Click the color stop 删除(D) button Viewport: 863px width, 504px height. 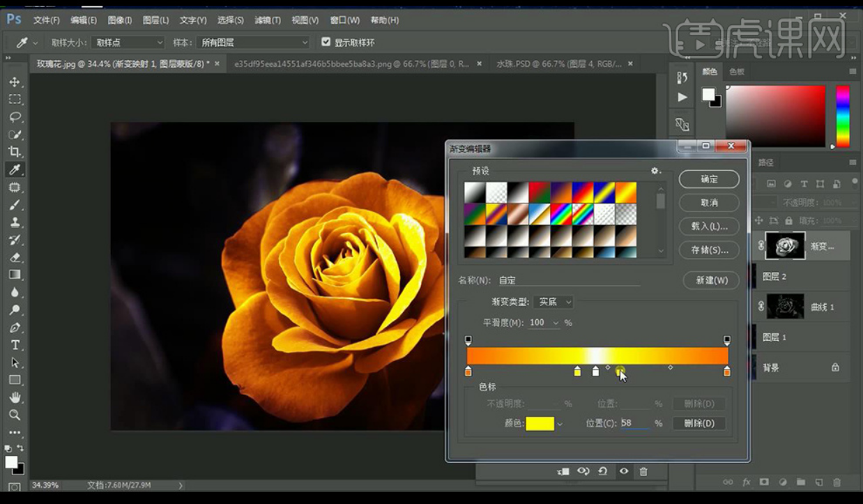[x=698, y=423]
